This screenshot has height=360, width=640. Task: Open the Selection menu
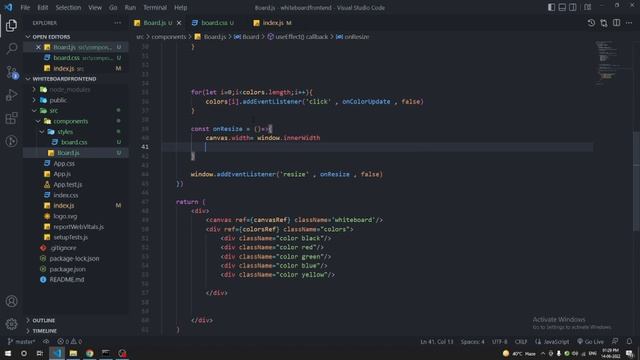click(68, 7)
